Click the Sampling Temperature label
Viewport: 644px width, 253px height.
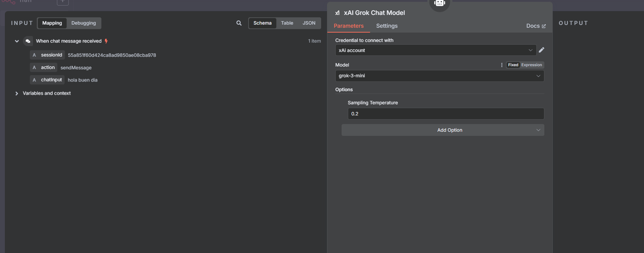pos(373,103)
